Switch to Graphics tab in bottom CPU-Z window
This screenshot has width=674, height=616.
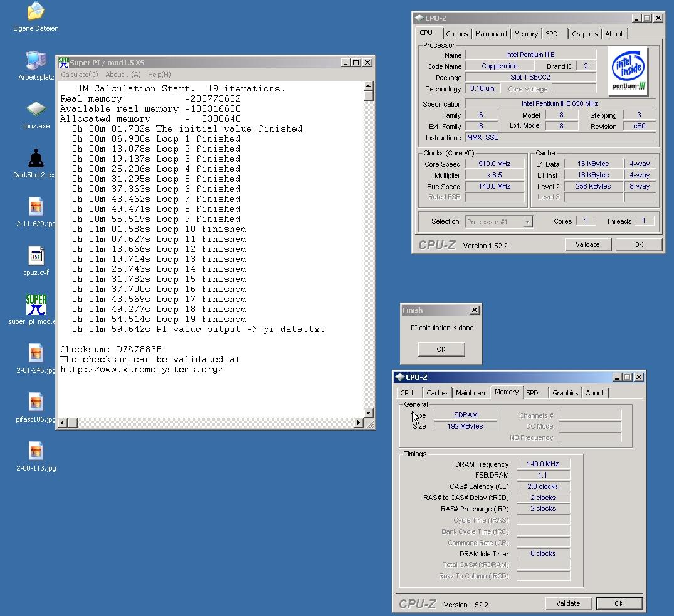(x=566, y=393)
